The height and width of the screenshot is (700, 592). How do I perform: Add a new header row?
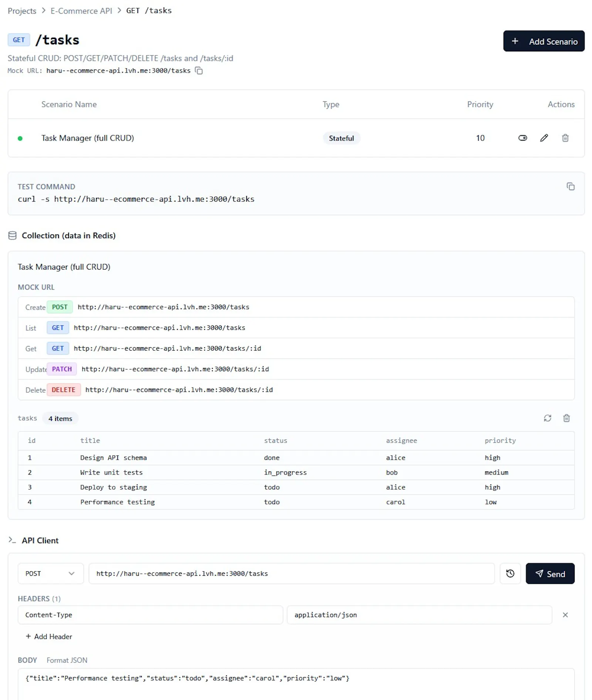point(49,636)
